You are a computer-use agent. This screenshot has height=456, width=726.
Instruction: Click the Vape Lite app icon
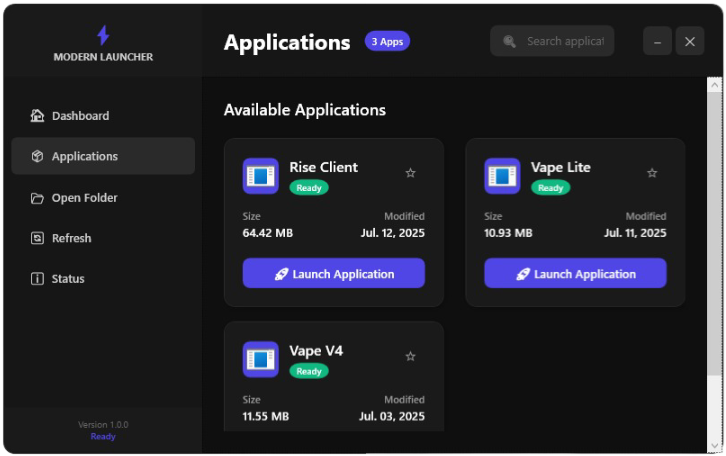pos(502,176)
